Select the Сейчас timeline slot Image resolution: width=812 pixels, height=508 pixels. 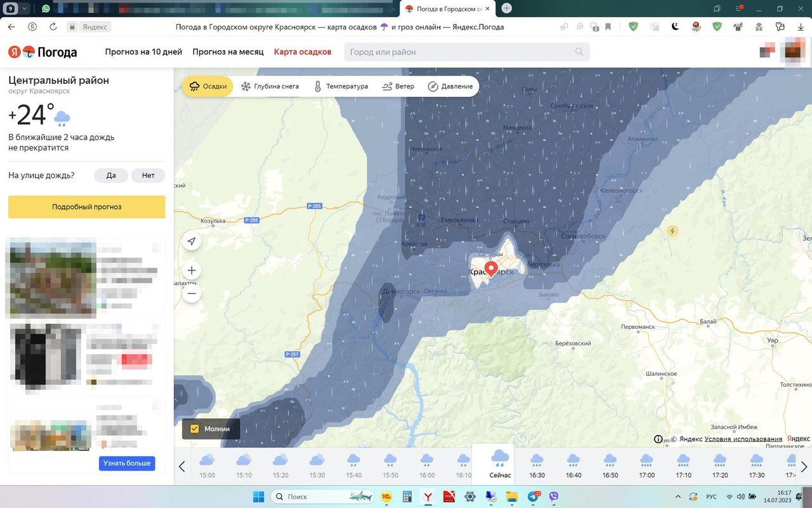point(500,465)
